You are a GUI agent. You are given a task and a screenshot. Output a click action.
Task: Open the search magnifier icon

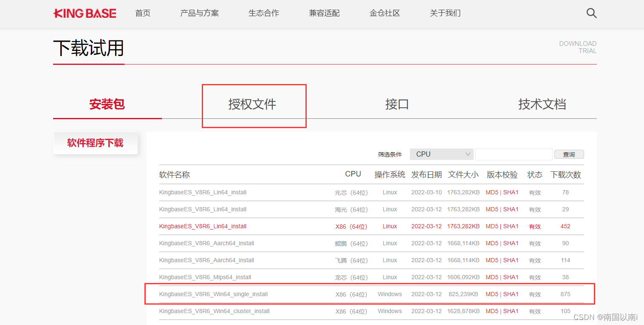pyautogui.click(x=591, y=13)
